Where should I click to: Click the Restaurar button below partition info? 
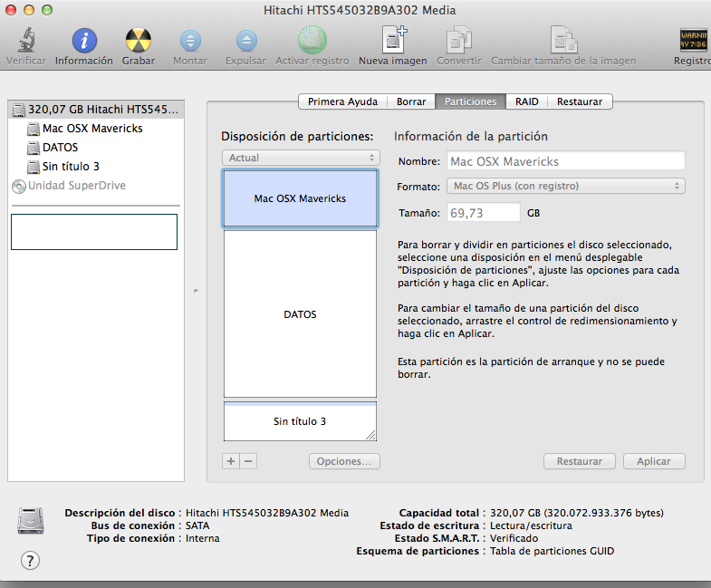pyautogui.click(x=580, y=461)
